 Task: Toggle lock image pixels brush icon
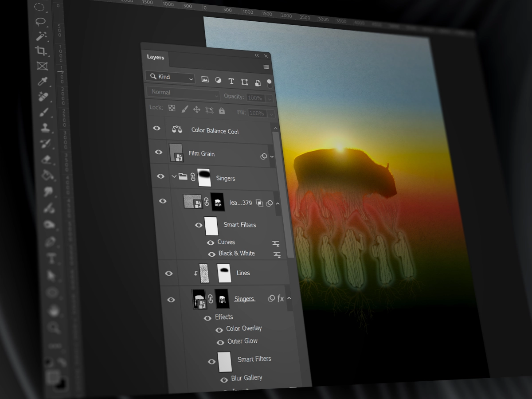pyautogui.click(x=185, y=109)
